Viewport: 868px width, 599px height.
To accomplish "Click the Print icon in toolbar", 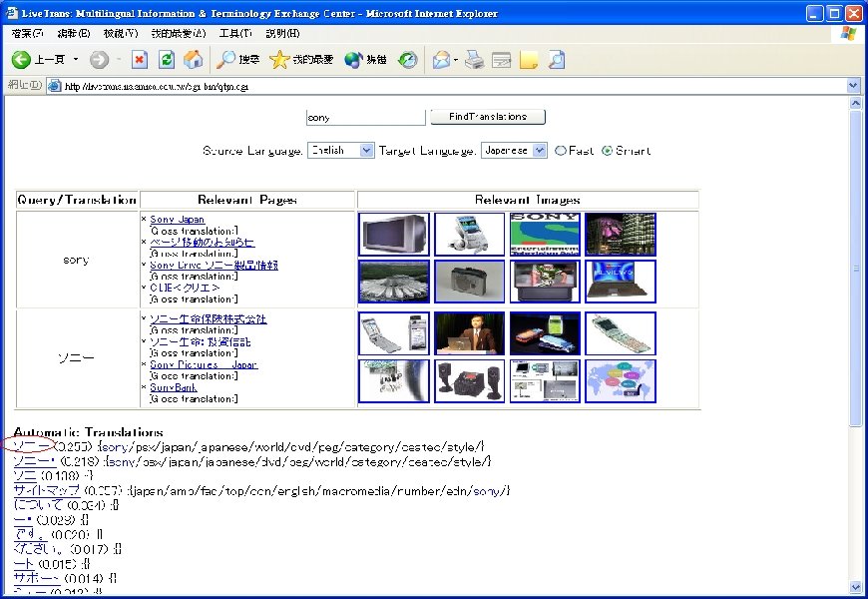I will (x=474, y=59).
